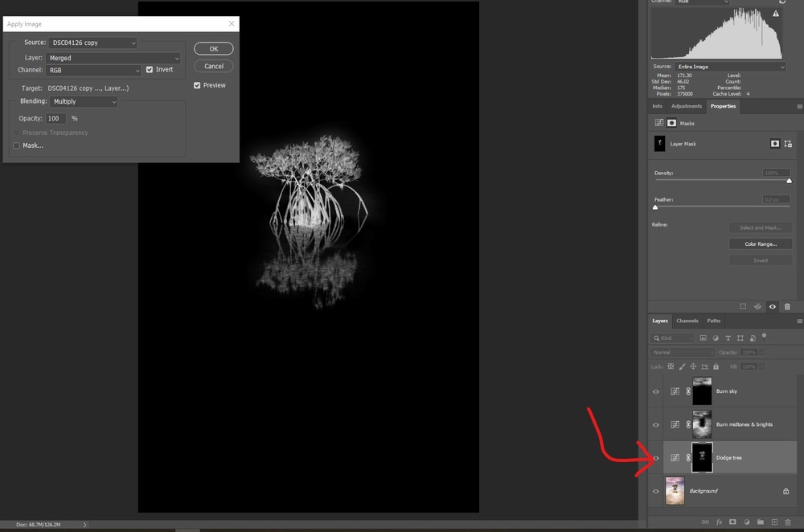Open the Fill slider dropdown
The image size is (804, 532).
(x=762, y=366)
